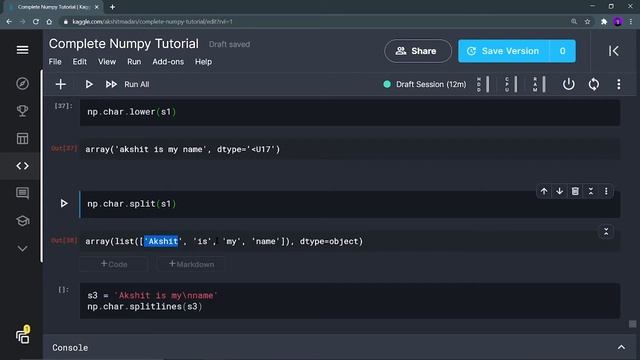Click the highlighted 'Akshit' output text
Viewport: 640px width, 360px height.
coord(161,241)
